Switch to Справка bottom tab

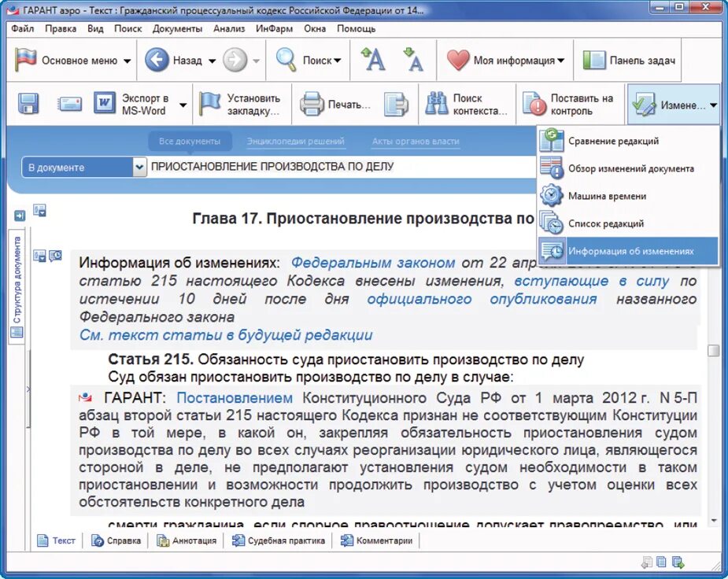[x=116, y=540]
